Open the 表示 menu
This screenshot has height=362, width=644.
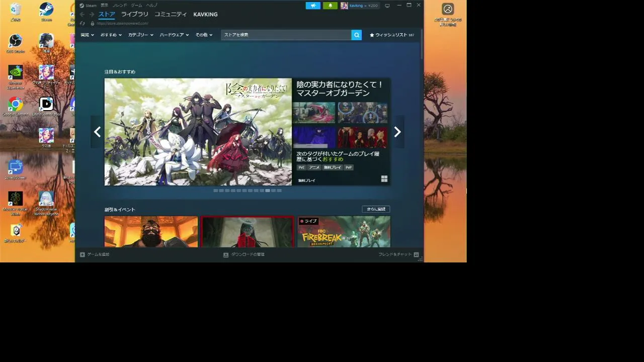pos(104,6)
